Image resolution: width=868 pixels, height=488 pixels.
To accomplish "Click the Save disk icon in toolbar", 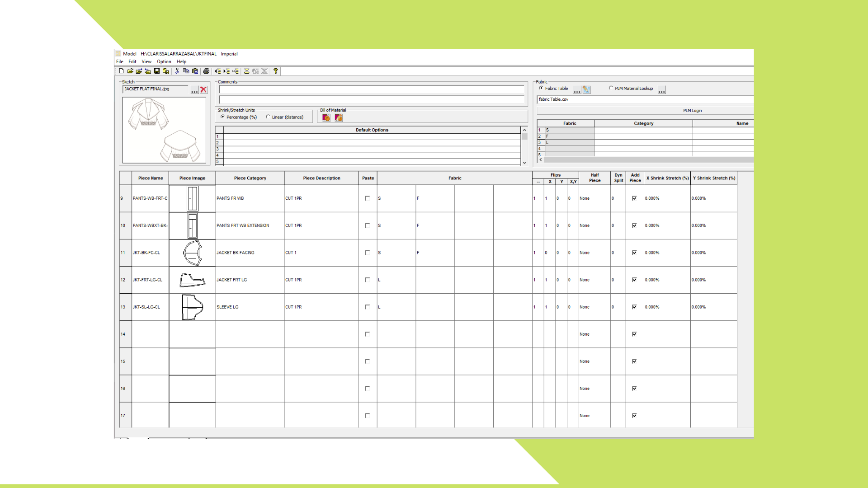I will pos(157,71).
